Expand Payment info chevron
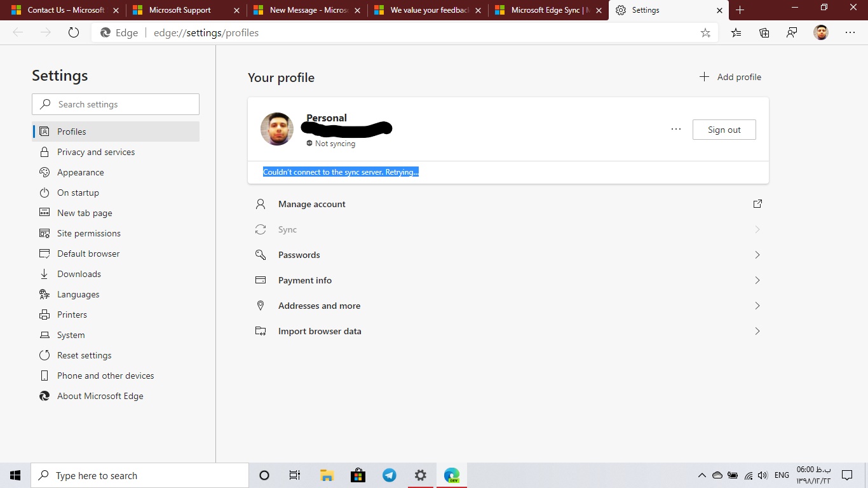868x488 pixels. coord(757,280)
